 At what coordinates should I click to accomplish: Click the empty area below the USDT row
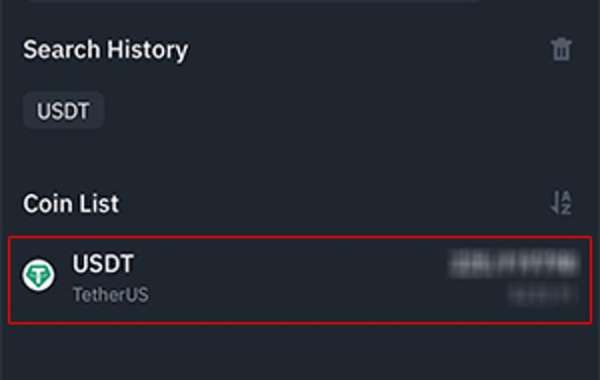[x=300, y=352]
